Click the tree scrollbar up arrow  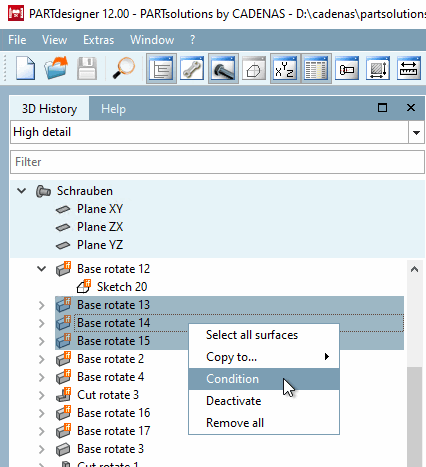click(x=415, y=269)
